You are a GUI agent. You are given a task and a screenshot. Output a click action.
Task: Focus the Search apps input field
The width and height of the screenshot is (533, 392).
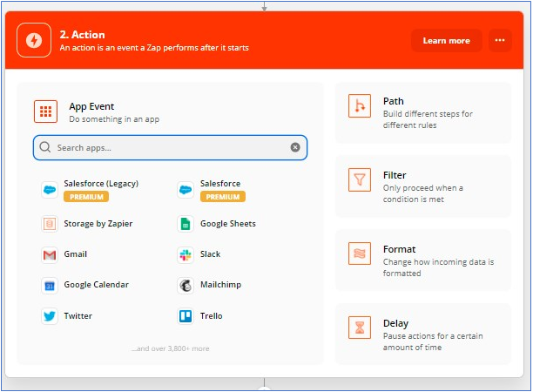170,147
